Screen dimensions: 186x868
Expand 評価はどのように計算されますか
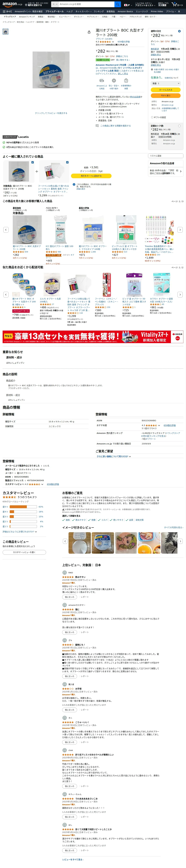pos(20,532)
